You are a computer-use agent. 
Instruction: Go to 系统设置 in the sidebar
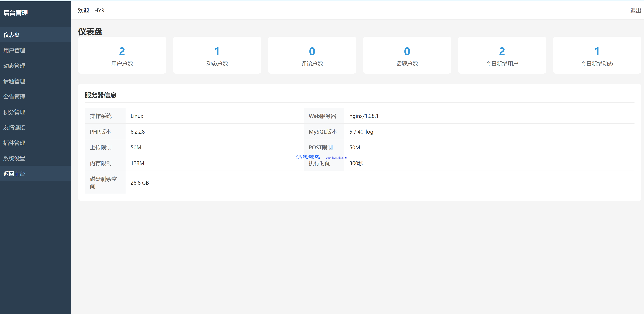tap(14, 158)
